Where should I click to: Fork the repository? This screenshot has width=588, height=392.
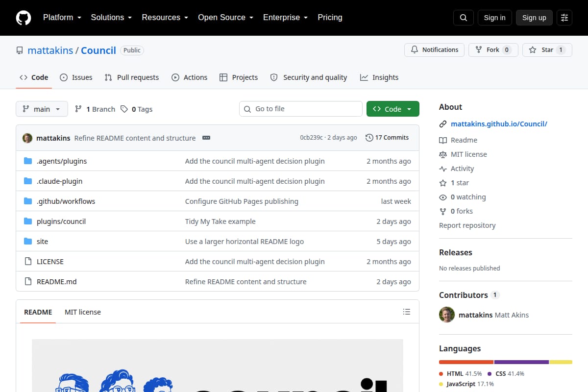[x=493, y=49]
